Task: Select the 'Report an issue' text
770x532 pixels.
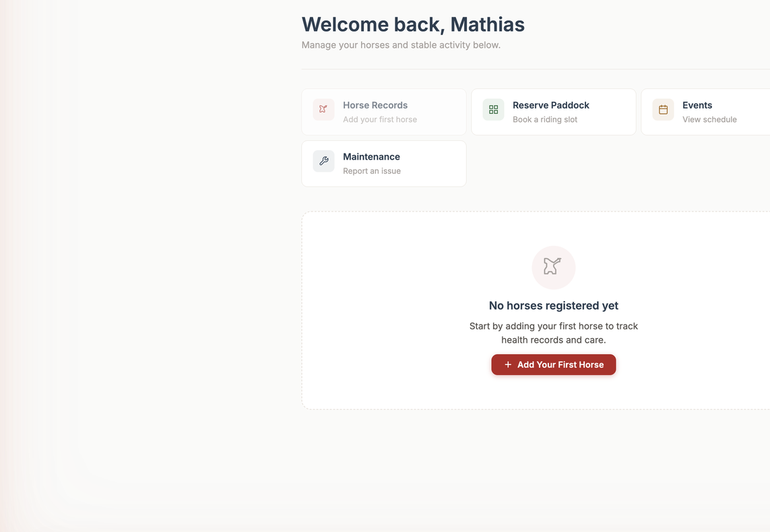Action: click(372, 171)
